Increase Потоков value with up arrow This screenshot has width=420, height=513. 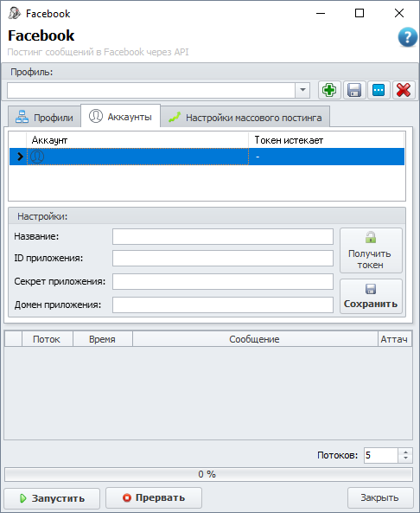pos(405,452)
